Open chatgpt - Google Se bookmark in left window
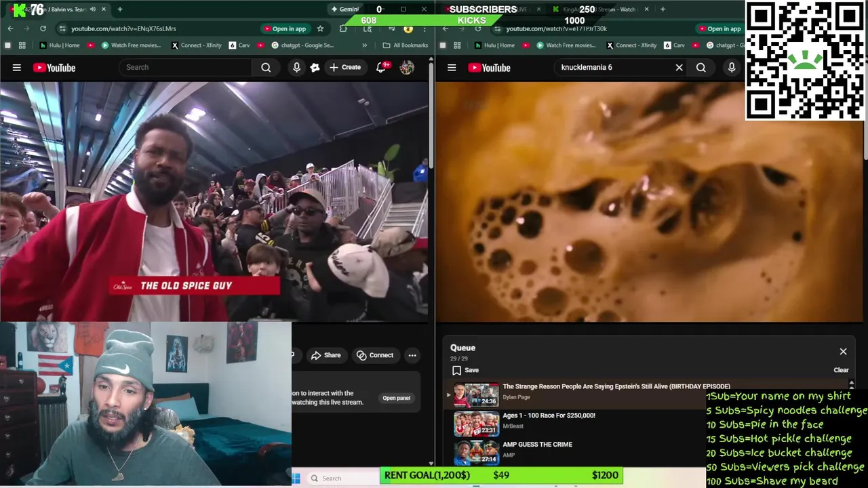 (302, 45)
